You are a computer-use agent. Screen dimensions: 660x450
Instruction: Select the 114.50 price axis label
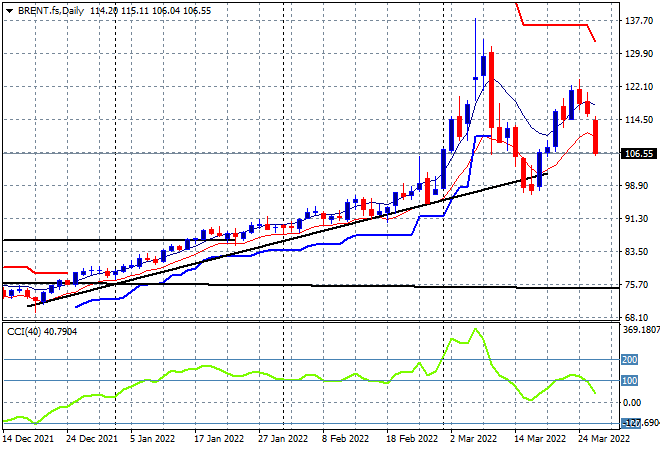coord(639,120)
